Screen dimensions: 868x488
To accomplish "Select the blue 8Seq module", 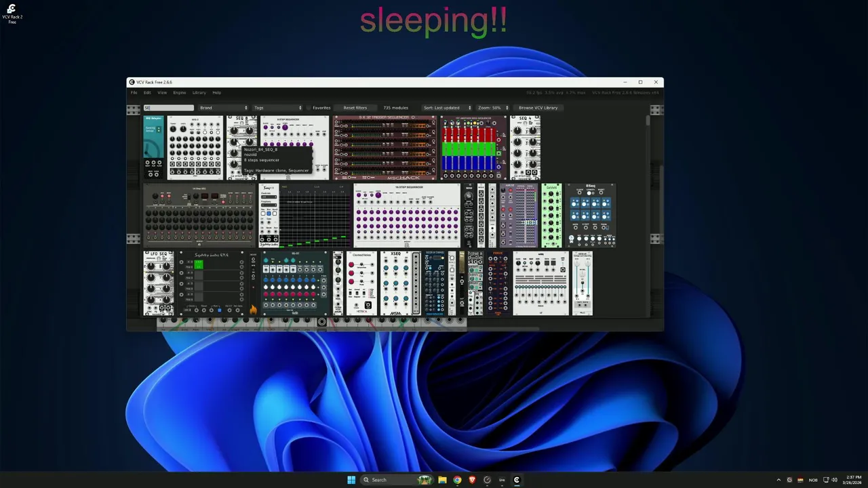I will tap(591, 216).
